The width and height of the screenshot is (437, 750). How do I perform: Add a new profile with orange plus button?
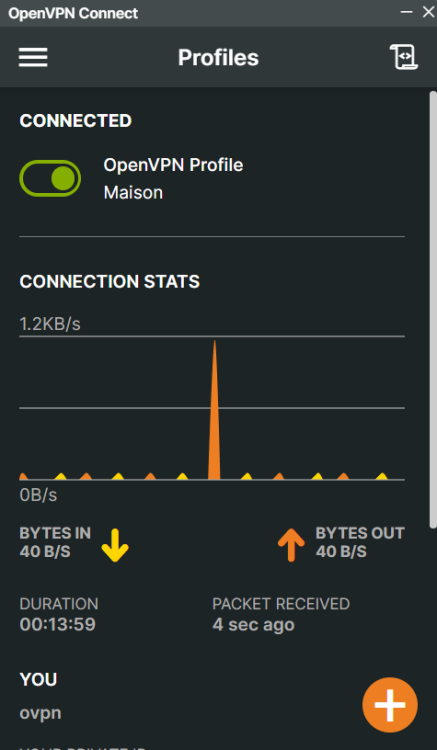tap(390, 705)
